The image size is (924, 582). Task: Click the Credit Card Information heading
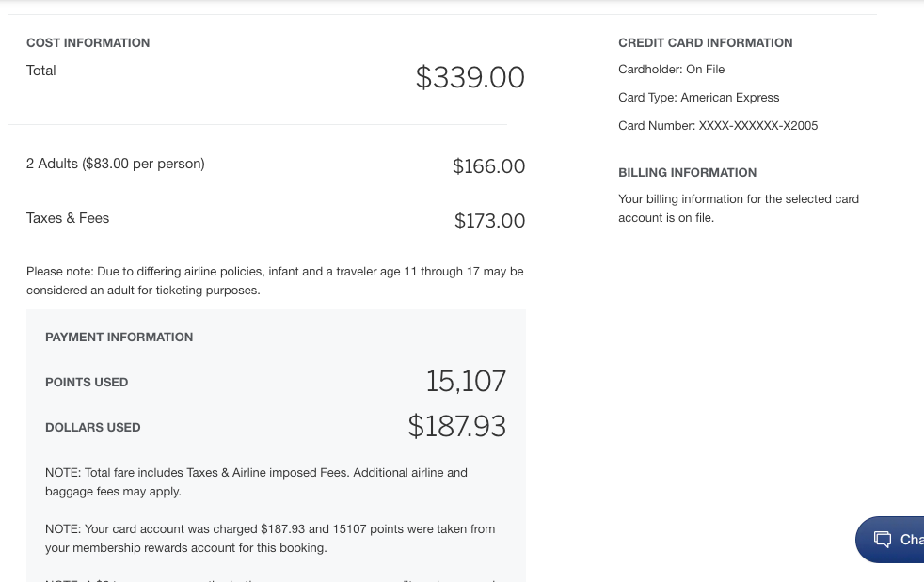tap(705, 43)
